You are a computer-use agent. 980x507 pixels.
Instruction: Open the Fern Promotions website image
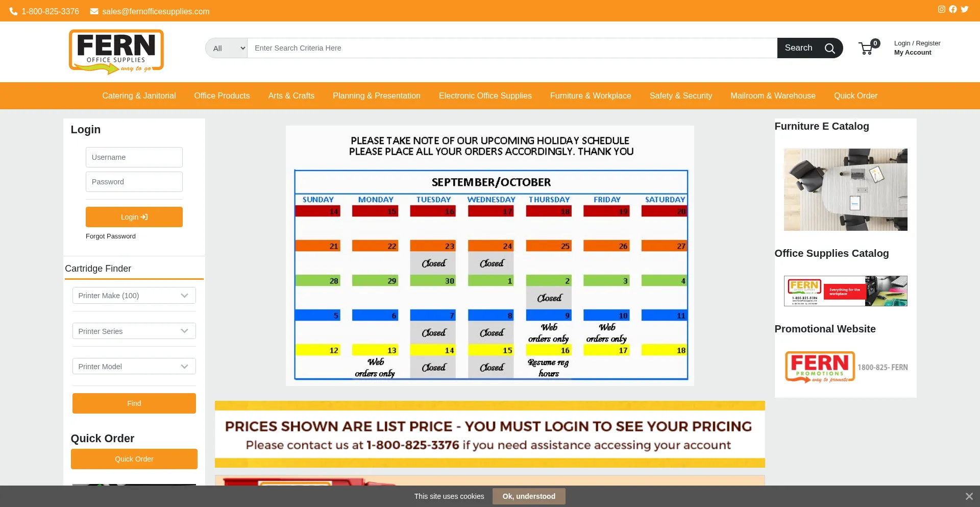point(846,367)
